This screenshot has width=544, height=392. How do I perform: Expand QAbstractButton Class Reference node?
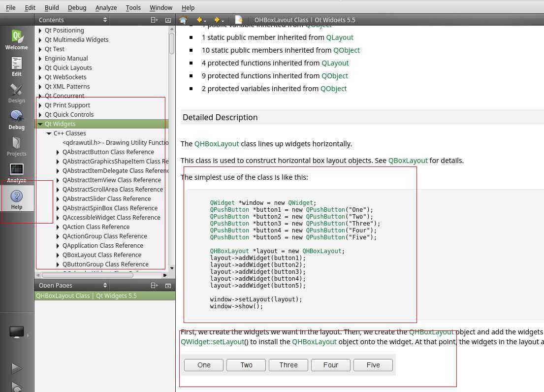(x=58, y=152)
